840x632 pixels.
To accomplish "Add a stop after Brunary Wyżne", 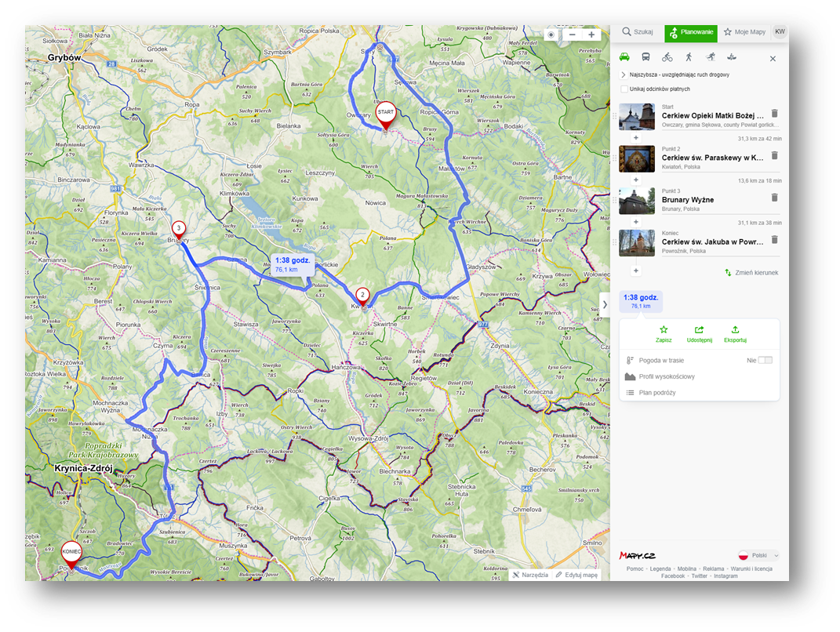I will [x=636, y=222].
